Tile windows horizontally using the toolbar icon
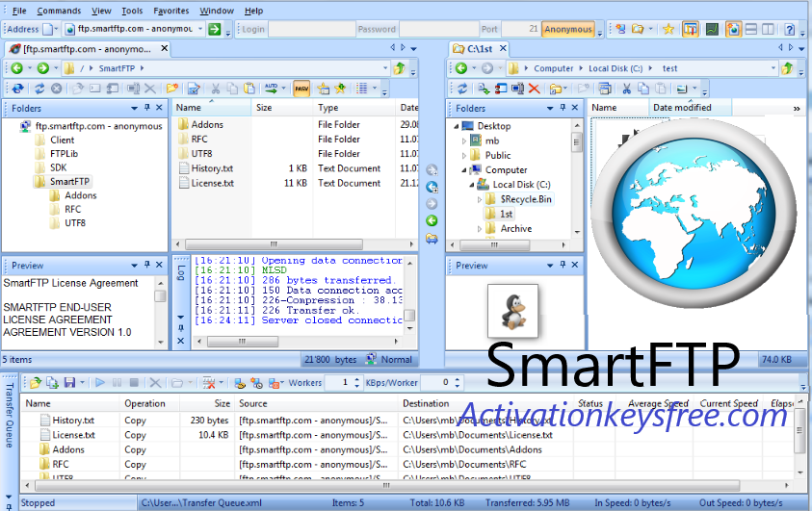 click(751, 29)
